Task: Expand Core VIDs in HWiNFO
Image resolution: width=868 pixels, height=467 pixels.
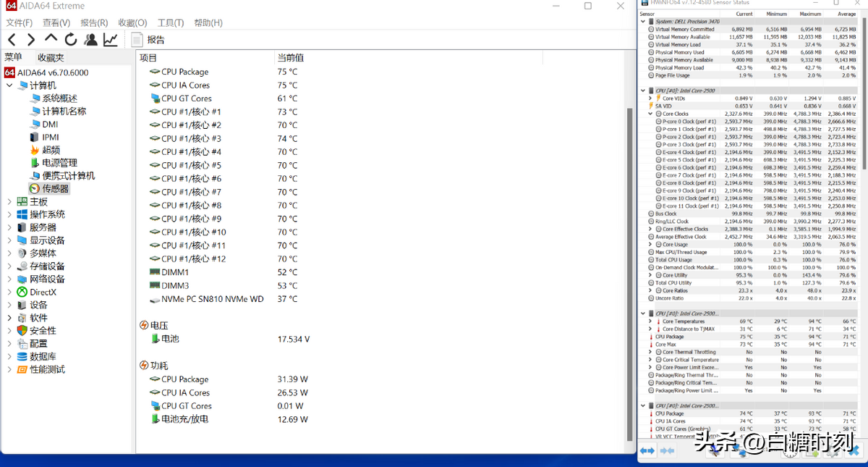Action: (650, 98)
